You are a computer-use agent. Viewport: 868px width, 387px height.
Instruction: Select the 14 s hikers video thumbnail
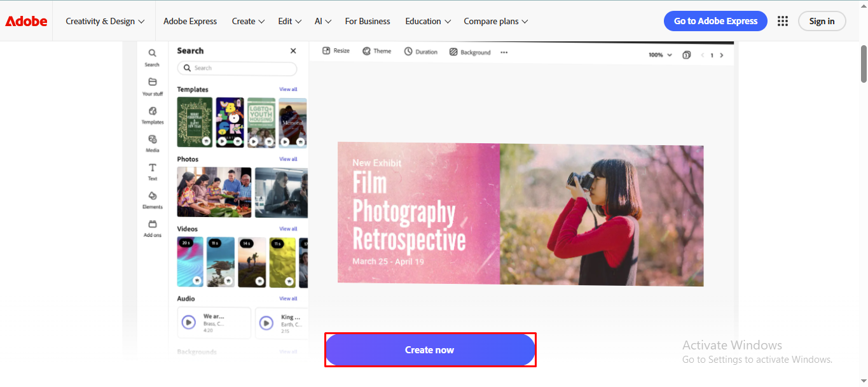252,262
